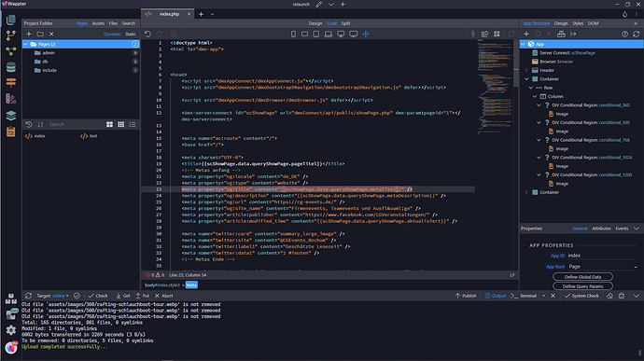Click the Publish button
Viewport: 644px width, 361px height.
tap(466, 296)
